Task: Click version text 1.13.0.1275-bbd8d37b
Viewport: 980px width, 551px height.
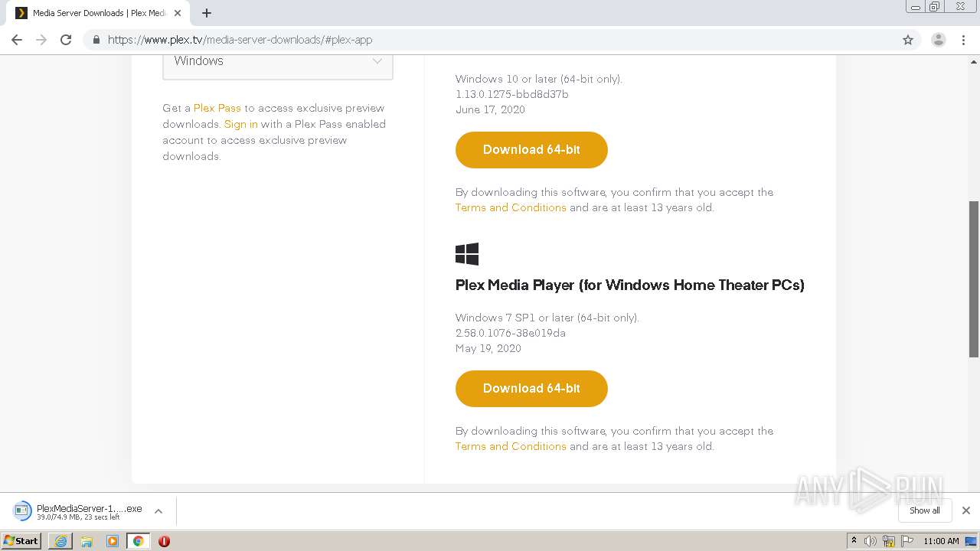Action: pos(511,94)
